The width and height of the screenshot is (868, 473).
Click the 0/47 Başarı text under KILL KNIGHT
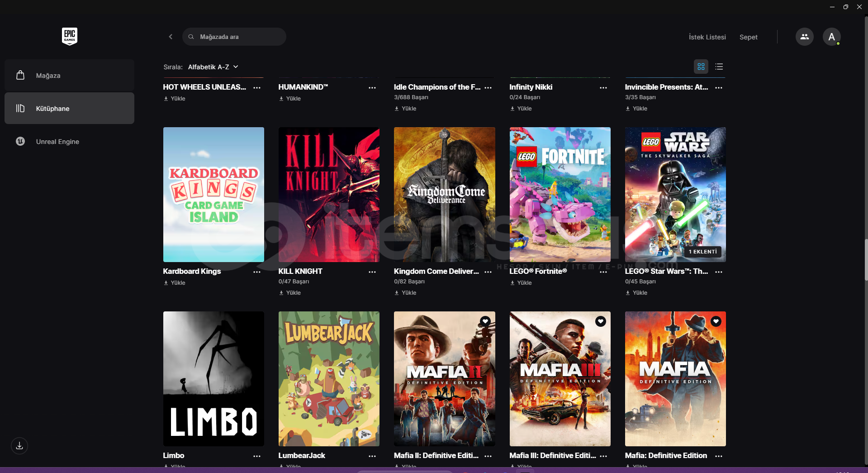294,282
